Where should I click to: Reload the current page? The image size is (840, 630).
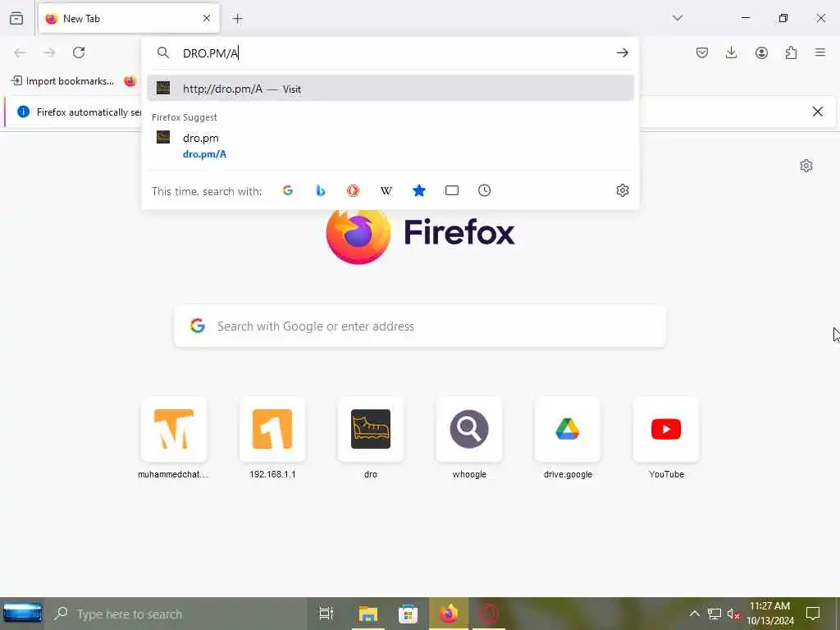[x=79, y=52]
